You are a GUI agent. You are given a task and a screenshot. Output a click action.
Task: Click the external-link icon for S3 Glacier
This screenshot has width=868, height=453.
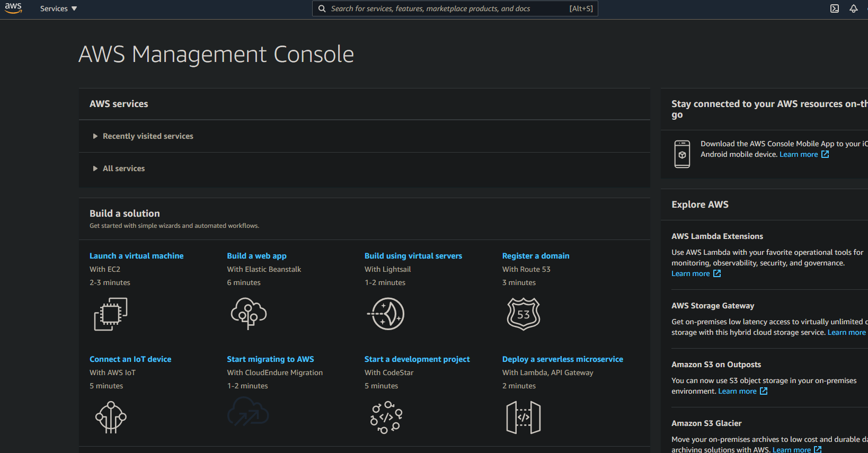click(818, 450)
